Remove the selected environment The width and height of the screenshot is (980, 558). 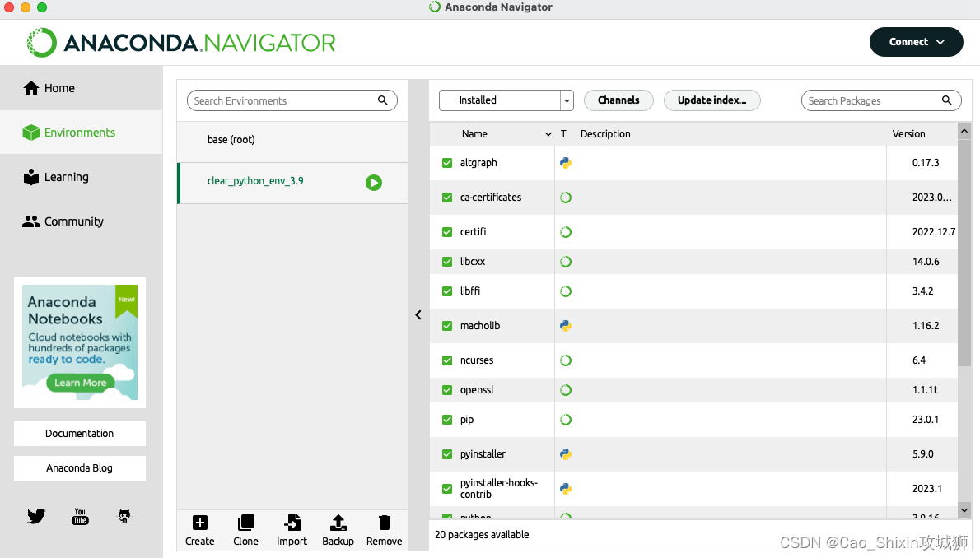pos(384,530)
